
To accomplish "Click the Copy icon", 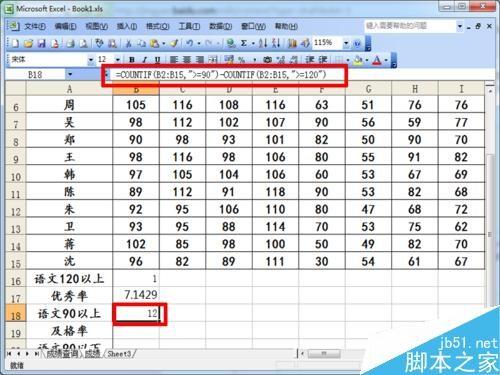I will point(141,43).
